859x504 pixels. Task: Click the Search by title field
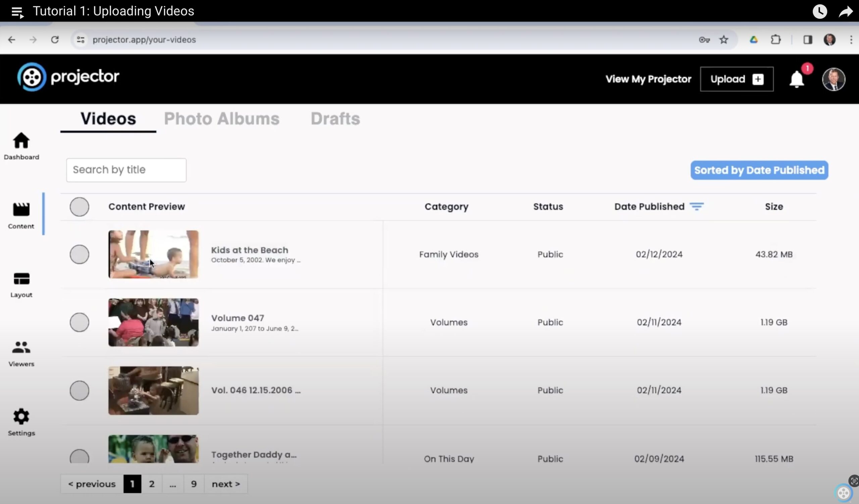(x=126, y=170)
